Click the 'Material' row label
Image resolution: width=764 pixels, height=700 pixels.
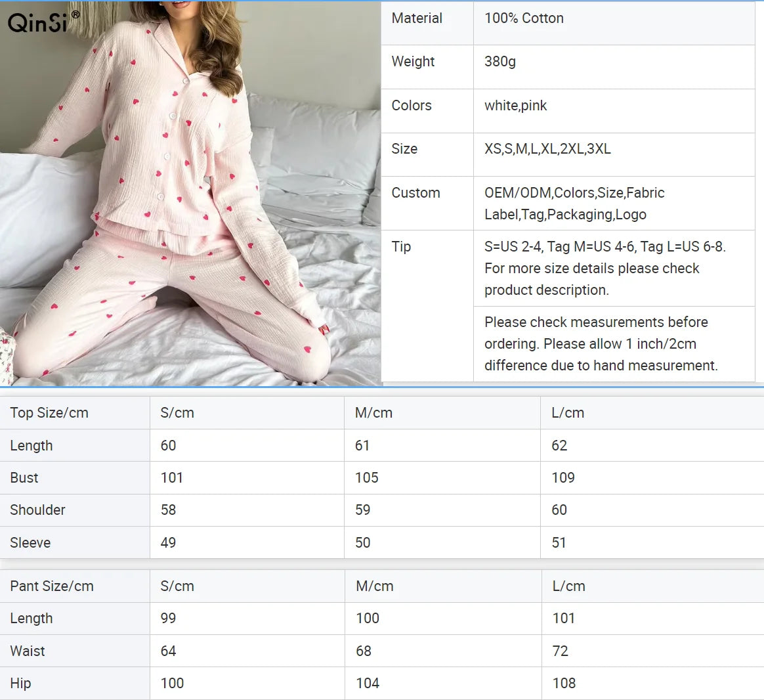(x=417, y=18)
